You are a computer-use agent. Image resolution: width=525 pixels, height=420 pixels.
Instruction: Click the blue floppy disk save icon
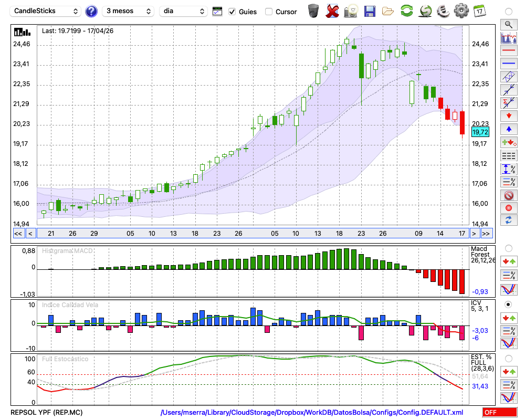tap(370, 11)
